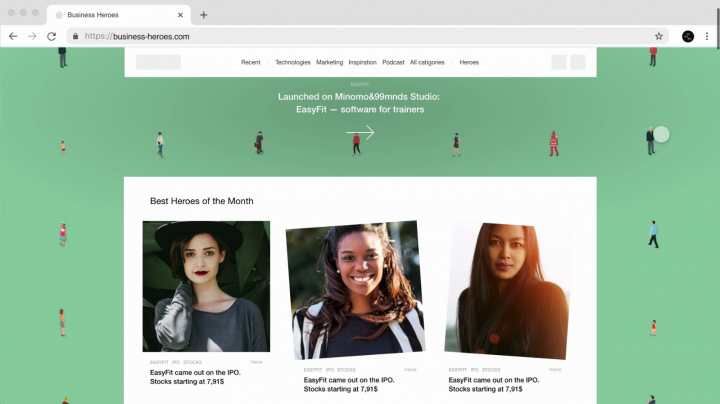Open the browser profile avatar
Viewport: 720px width, 404px height.
pos(687,36)
